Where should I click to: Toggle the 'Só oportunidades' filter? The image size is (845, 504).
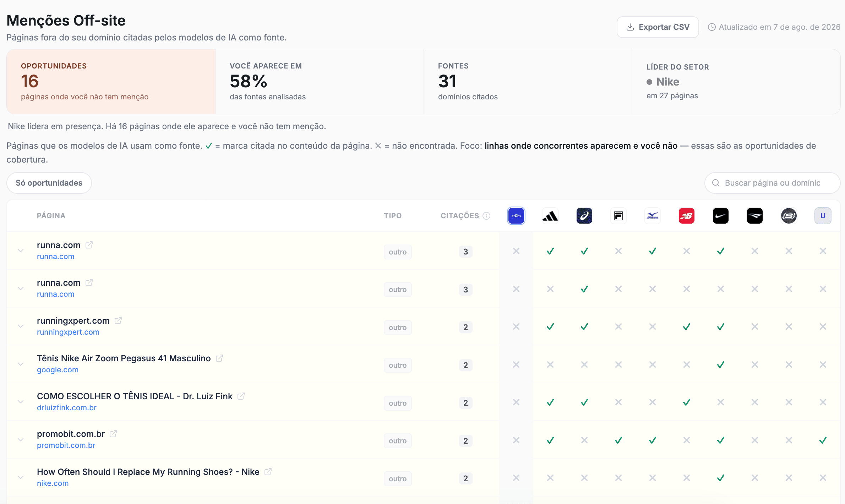pyautogui.click(x=49, y=183)
